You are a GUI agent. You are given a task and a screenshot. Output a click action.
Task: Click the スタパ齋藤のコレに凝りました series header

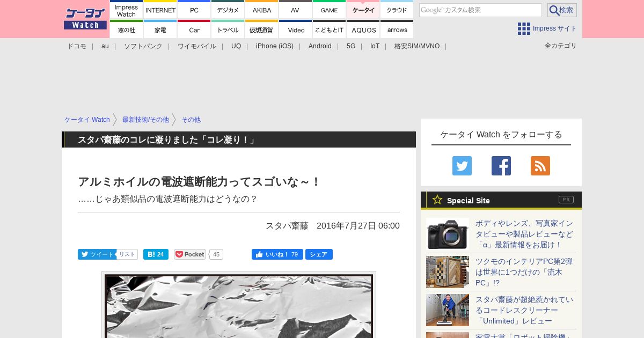tap(239, 139)
